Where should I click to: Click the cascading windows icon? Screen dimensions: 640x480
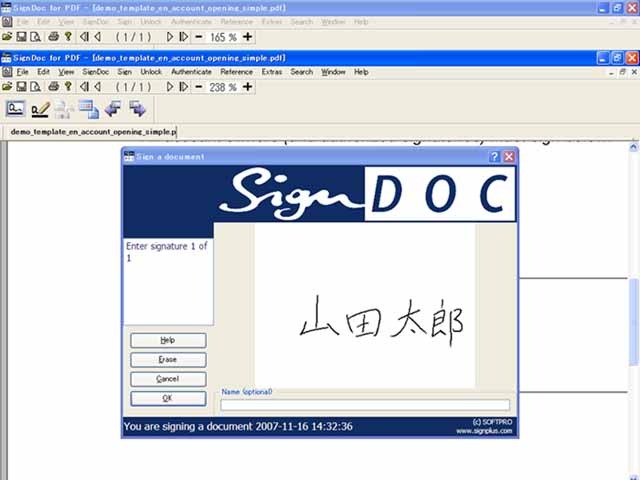click(89, 109)
